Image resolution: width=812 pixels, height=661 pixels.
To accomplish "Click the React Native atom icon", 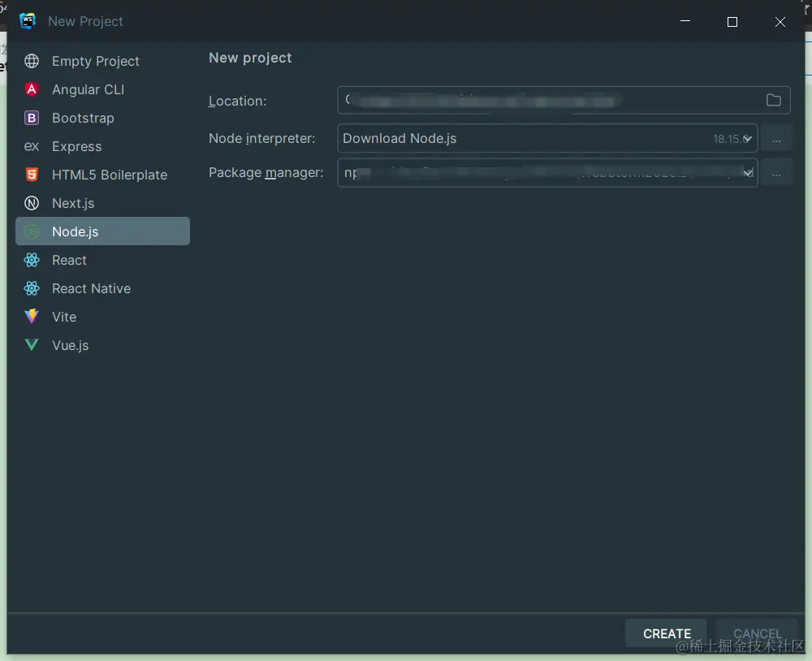I will tap(32, 288).
